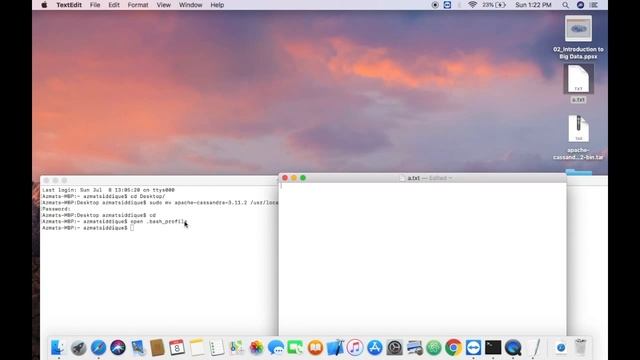Open Reminders list icon in Dock
The image size is (640, 360).
216,348
